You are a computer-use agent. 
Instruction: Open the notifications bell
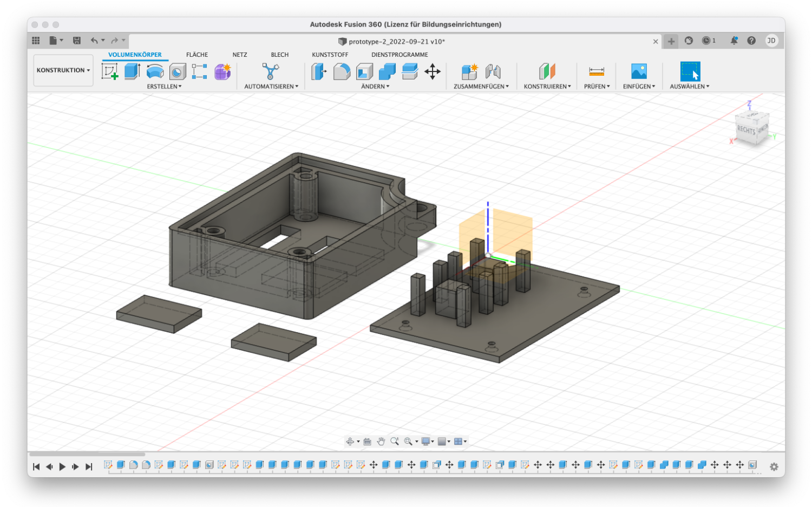(x=734, y=41)
